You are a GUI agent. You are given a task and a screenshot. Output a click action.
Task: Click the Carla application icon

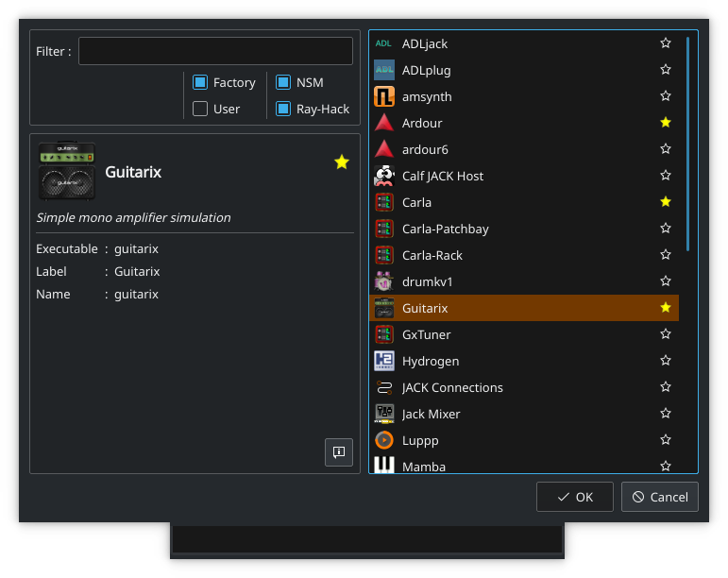click(x=384, y=202)
